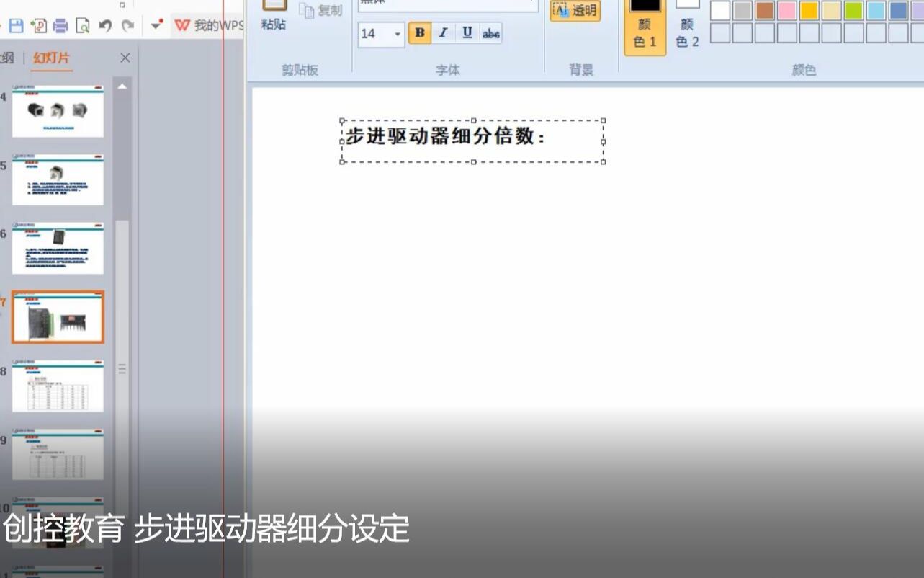This screenshot has width=924, height=578.
Task: Select the yellow color swatch in the palette
Action: (x=809, y=9)
